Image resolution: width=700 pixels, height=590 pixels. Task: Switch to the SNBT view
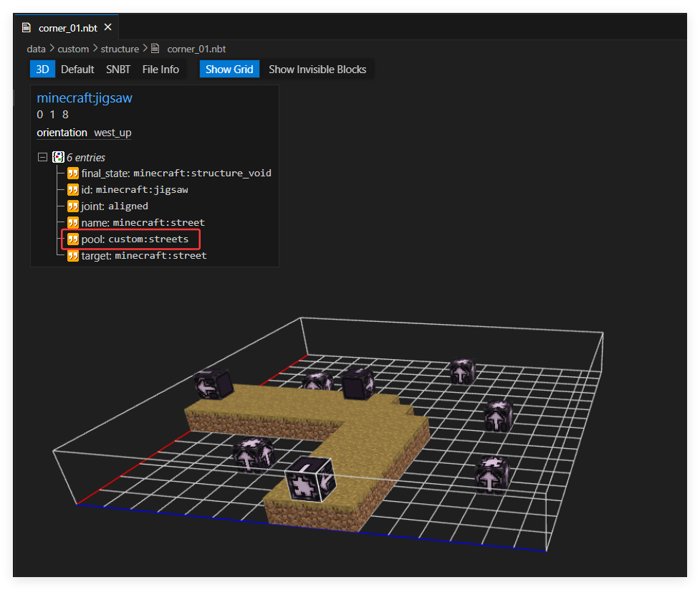(118, 70)
